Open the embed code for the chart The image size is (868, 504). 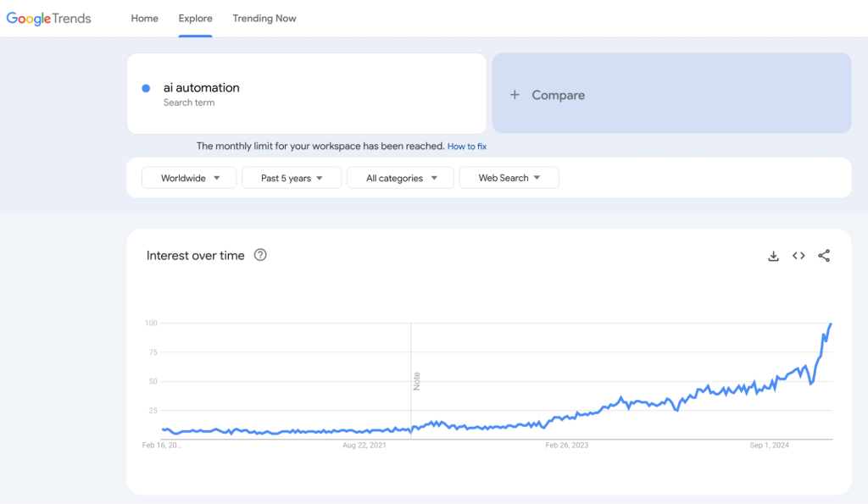pyautogui.click(x=798, y=255)
